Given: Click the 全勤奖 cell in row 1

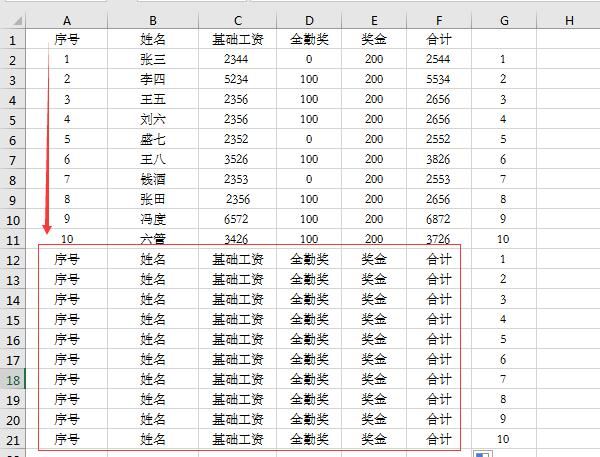Looking at the screenshot, I should point(309,39).
